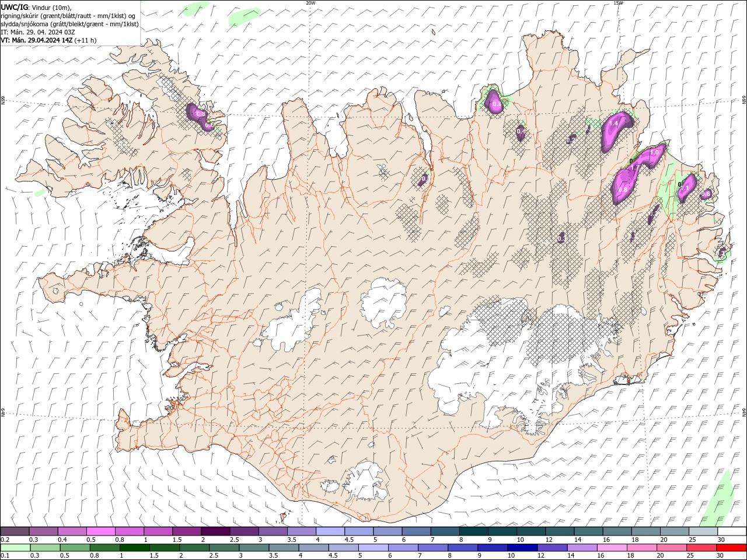
Task: Click the deep blue 10 rain scale swatch
Action: [x=522, y=547]
